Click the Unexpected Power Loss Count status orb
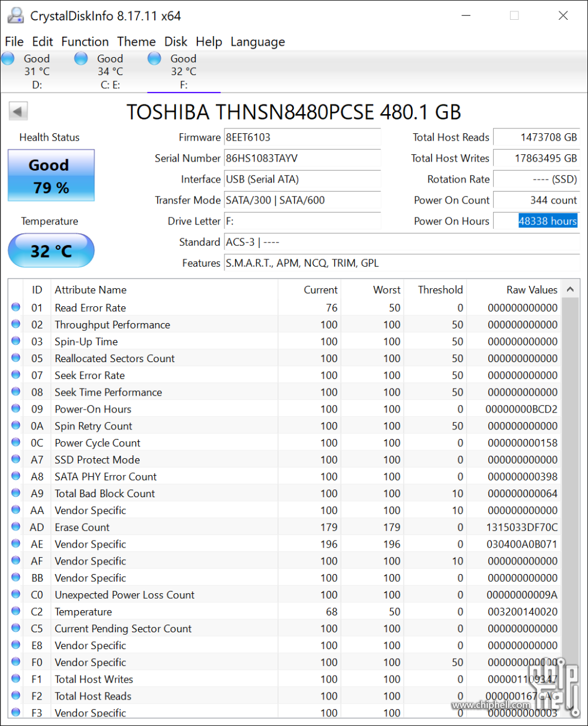588x726 pixels. coord(16,594)
